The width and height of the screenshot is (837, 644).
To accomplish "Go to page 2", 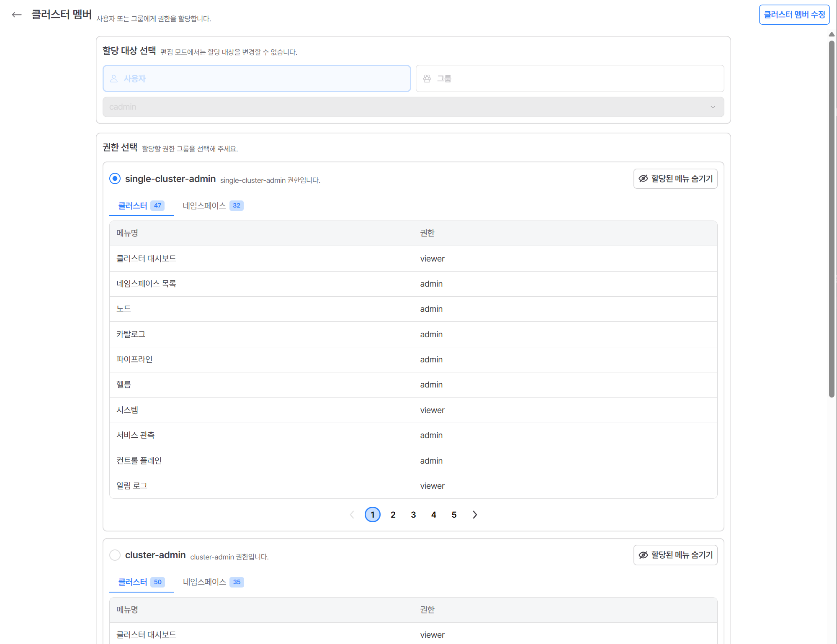I will (x=393, y=515).
